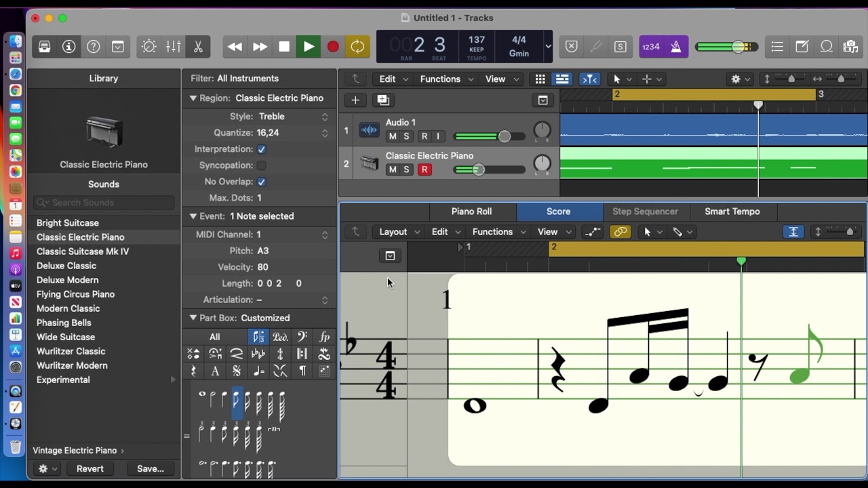Toggle the 1234 count-in button
868x488 pixels.
tap(651, 47)
